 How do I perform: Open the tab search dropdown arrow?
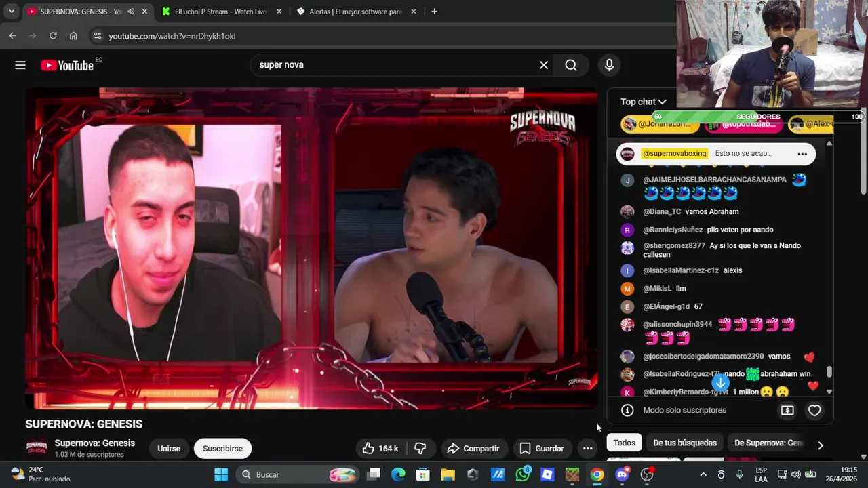pyautogui.click(x=12, y=12)
